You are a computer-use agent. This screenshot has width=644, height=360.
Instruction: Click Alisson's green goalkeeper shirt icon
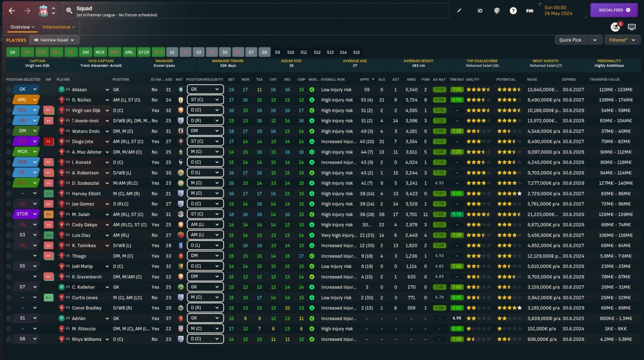tap(61, 89)
